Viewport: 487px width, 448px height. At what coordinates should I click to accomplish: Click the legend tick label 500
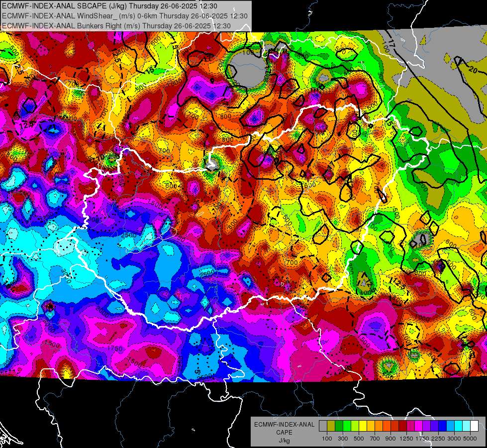[x=359, y=439]
